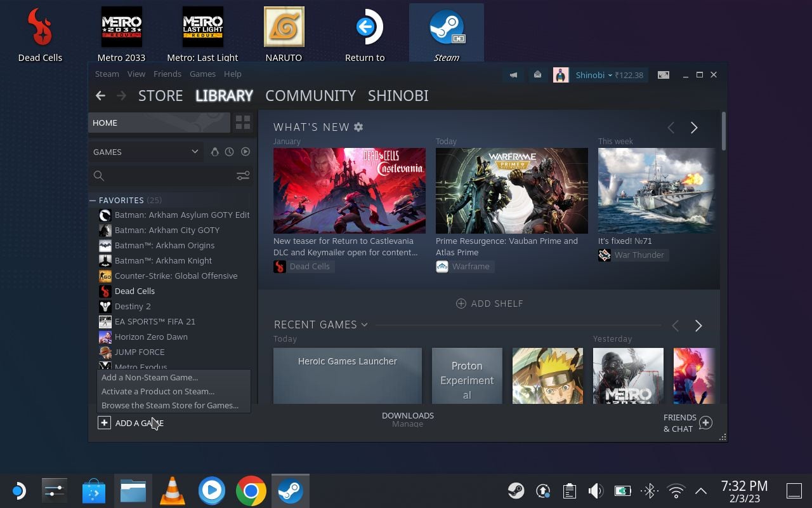Open Google Chrome from the taskbar
The image size is (812, 508).
point(251,491)
